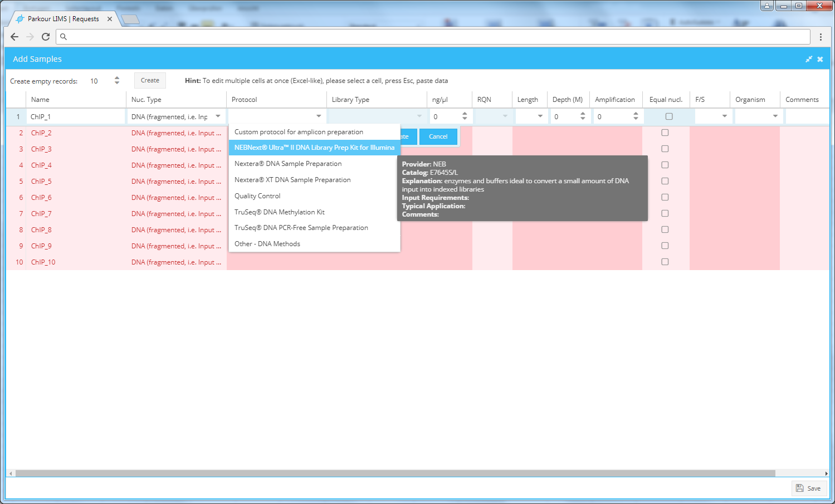Viewport: 835px width, 504px height.
Task: Open the Length dropdown in row 1
Action: (540, 116)
